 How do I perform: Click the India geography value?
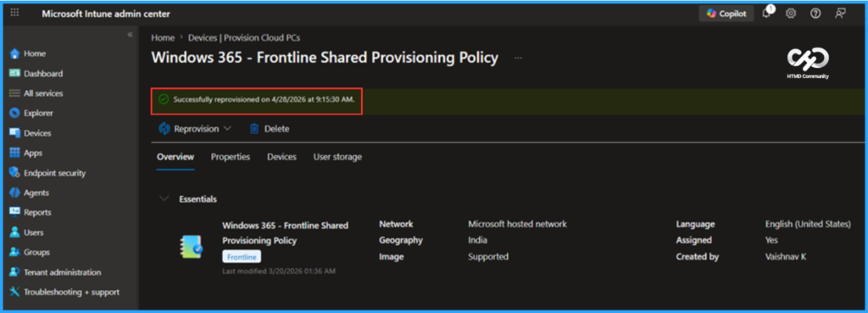point(478,240)
